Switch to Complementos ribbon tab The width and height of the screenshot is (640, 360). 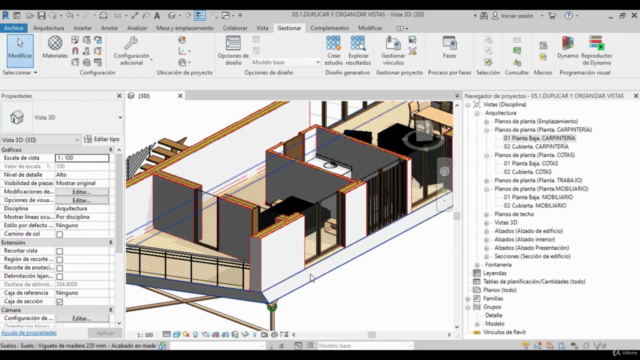tap(329, 28)
